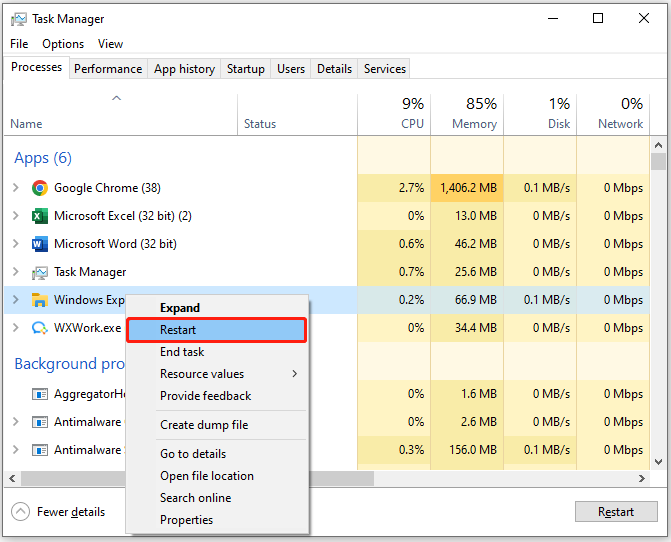This screenshot has height=542, width=671.
Task: Open the Resource values submenu arrow
Action: [294, 373]
